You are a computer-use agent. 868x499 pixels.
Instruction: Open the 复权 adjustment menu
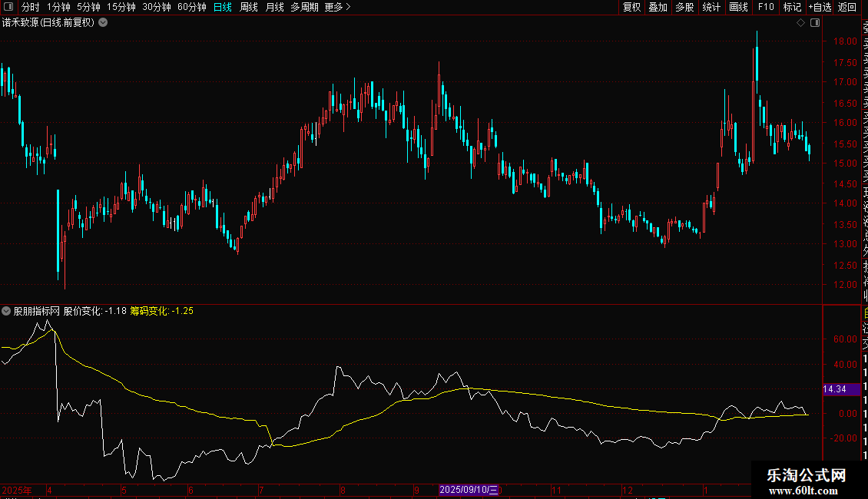pyautogui.click(x=631, y=7)
